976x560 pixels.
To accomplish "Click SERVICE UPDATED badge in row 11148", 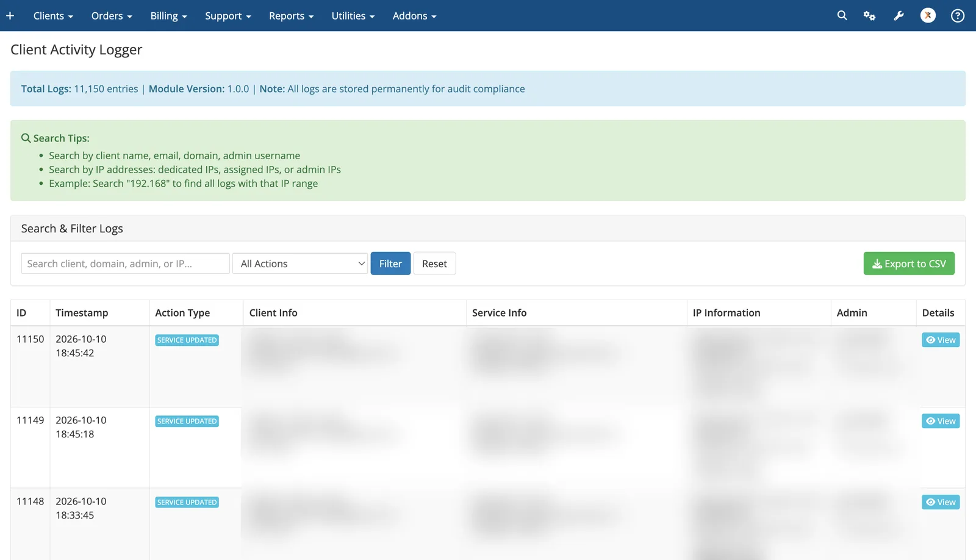I will click(187, 503).
